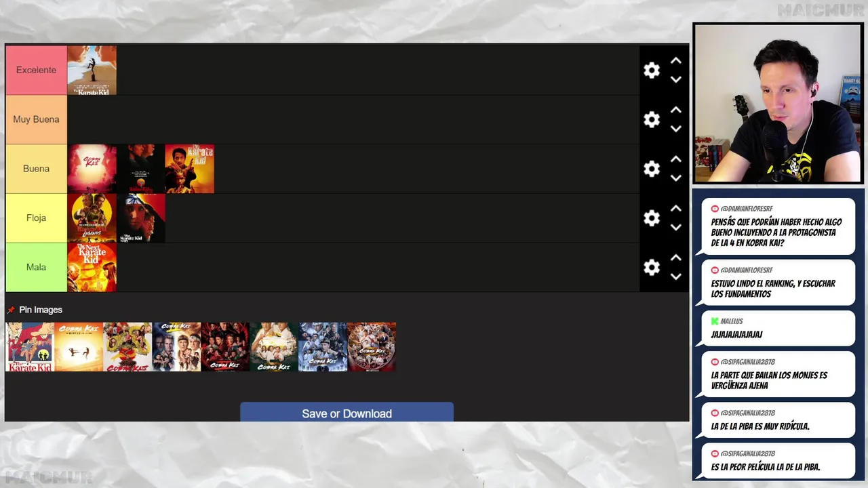Open settings gear for Buena tier
Screen dimensions: 868x488
coord(652,169)
